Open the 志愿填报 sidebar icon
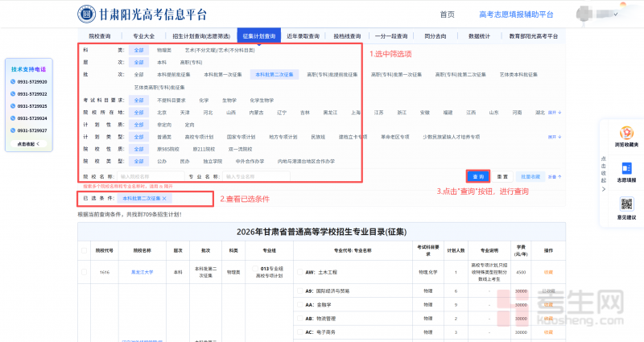 point(626,168)
